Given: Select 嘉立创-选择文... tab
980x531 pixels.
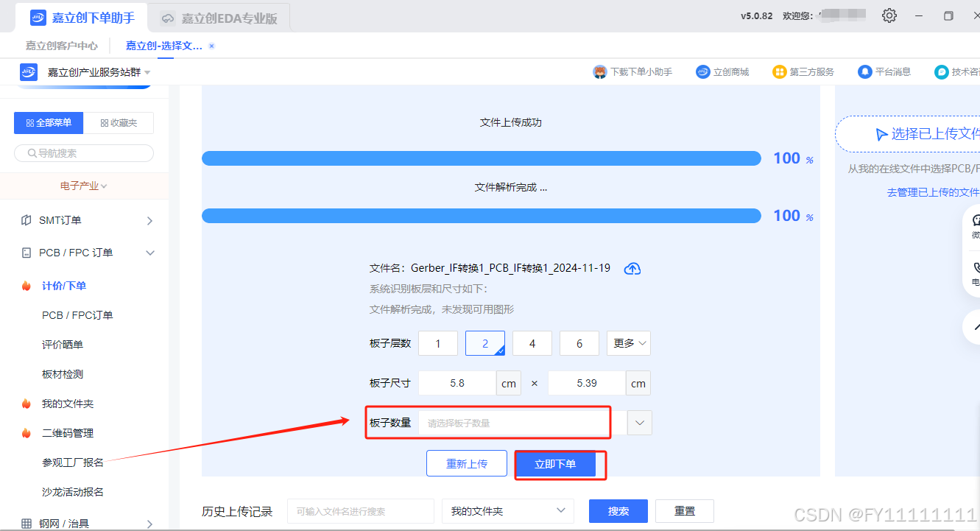Looking at the screenshot, I should (x=163, y=46).
